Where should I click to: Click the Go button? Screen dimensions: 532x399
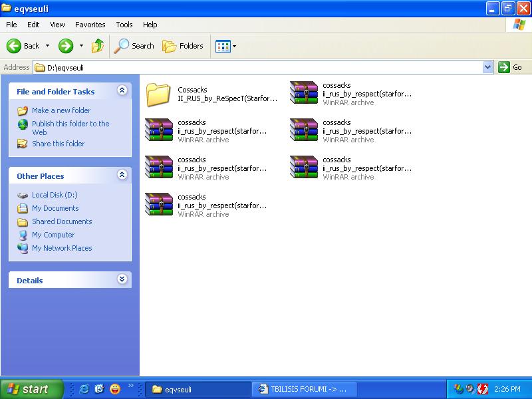pos(510,67)
